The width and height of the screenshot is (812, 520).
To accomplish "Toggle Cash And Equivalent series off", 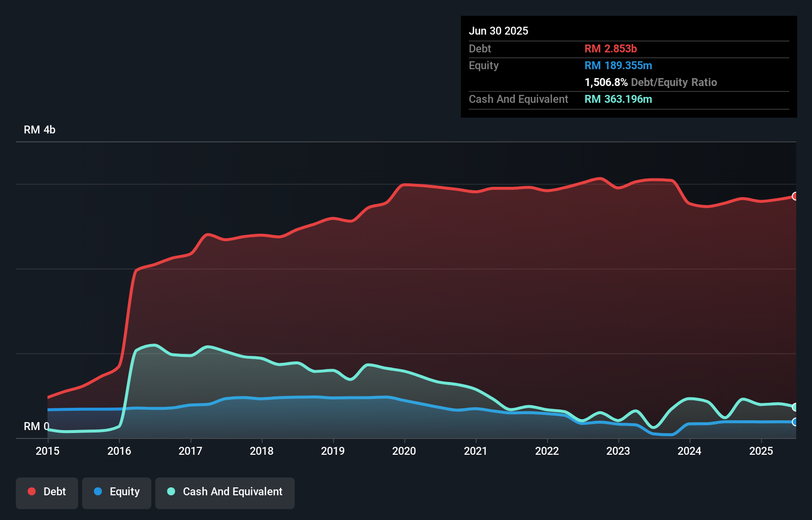I will 225,491.
